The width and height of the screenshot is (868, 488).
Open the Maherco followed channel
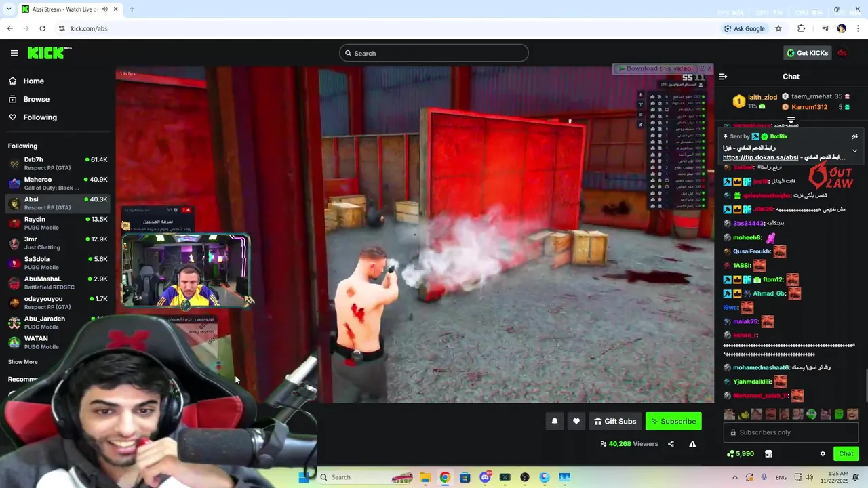click(x=57, y=183)
